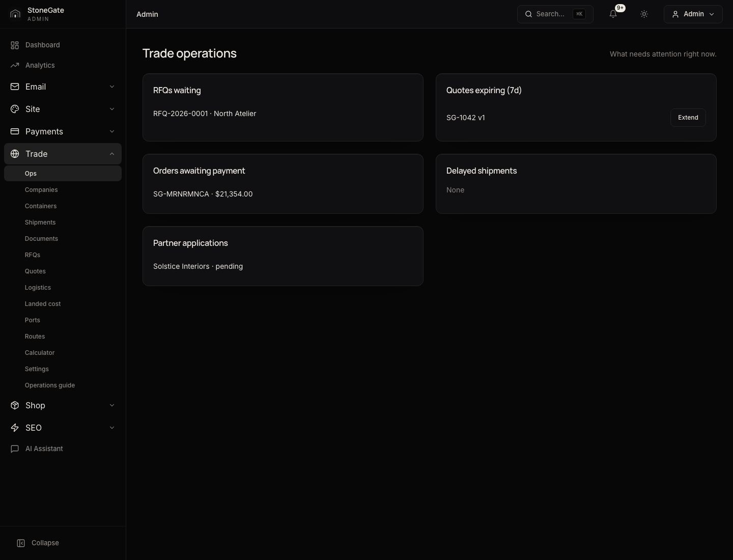
Task: Go to Landed cost page
Action: 63,304
